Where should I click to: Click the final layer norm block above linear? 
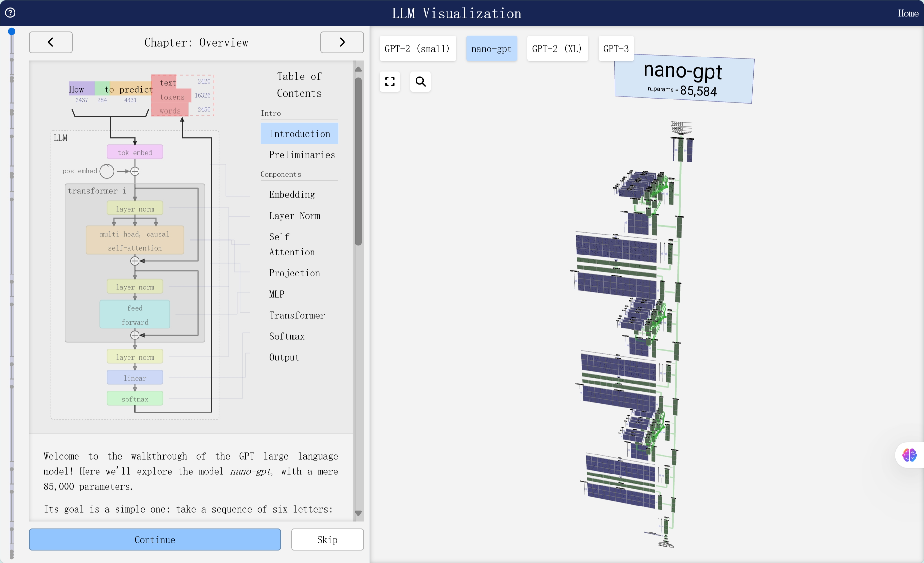pos(135,357)
